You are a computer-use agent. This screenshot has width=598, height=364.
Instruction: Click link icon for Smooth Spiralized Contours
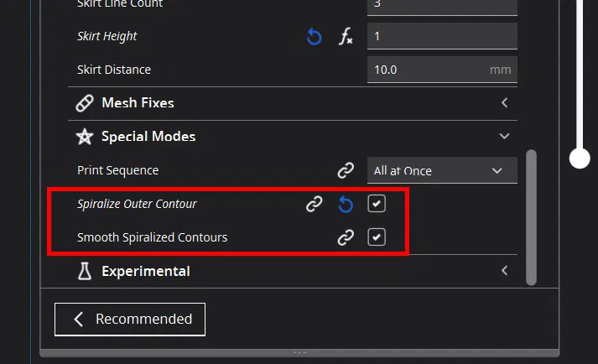pos(346,237)
